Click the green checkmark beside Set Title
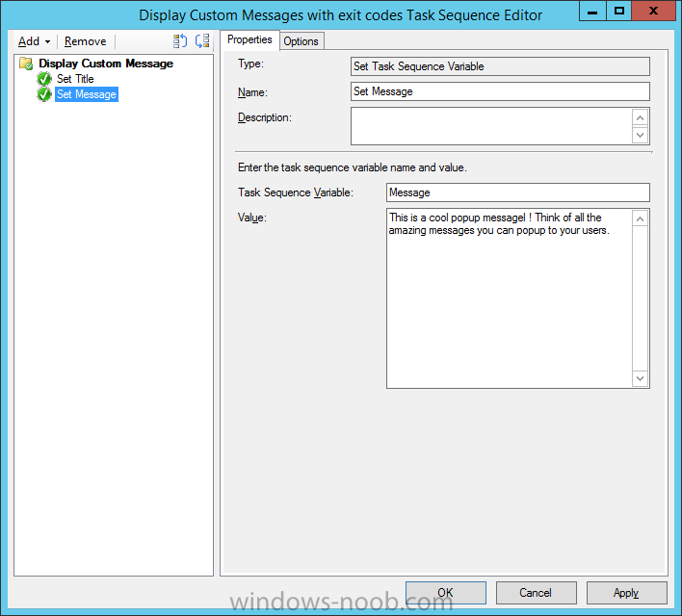The width and height of the screenshot is (682, 616). (44, 79)
